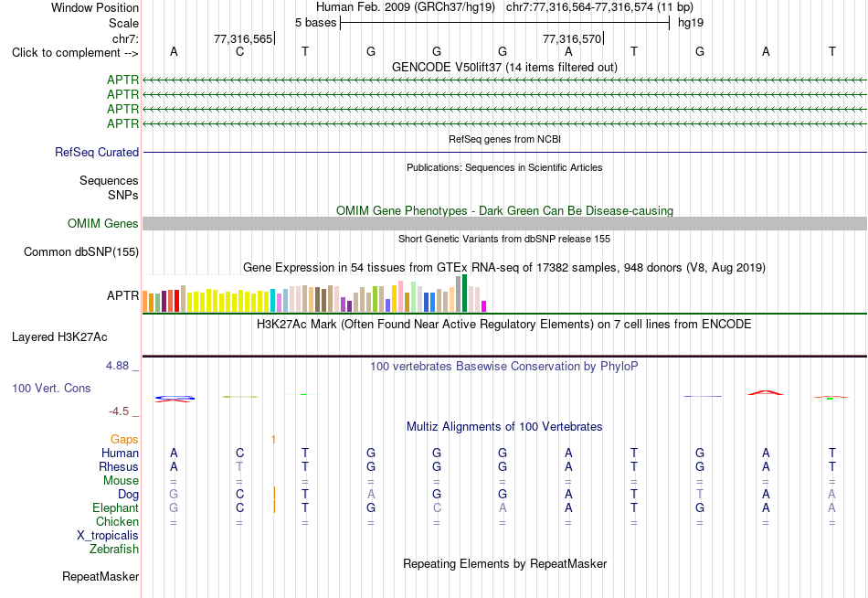Click the orange '1' in Gaps row

pyautogui.click(x=273, y=440)
